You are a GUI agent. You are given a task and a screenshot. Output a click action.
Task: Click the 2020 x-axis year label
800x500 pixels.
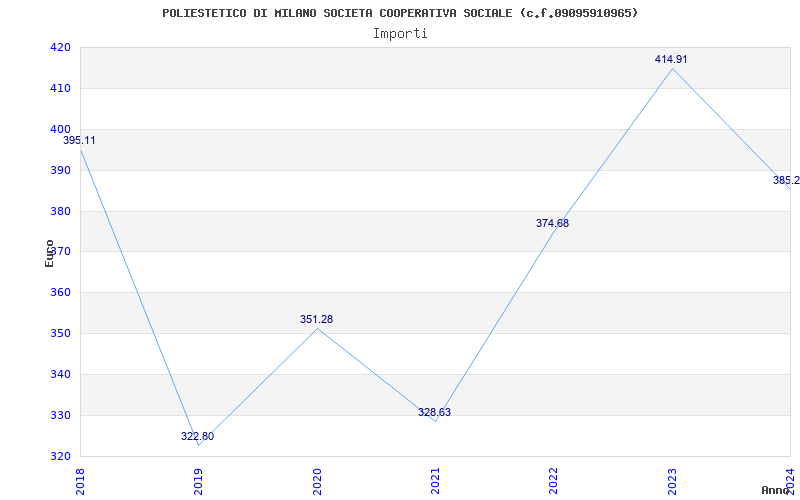pyautogui.click(x=317, y=482)
